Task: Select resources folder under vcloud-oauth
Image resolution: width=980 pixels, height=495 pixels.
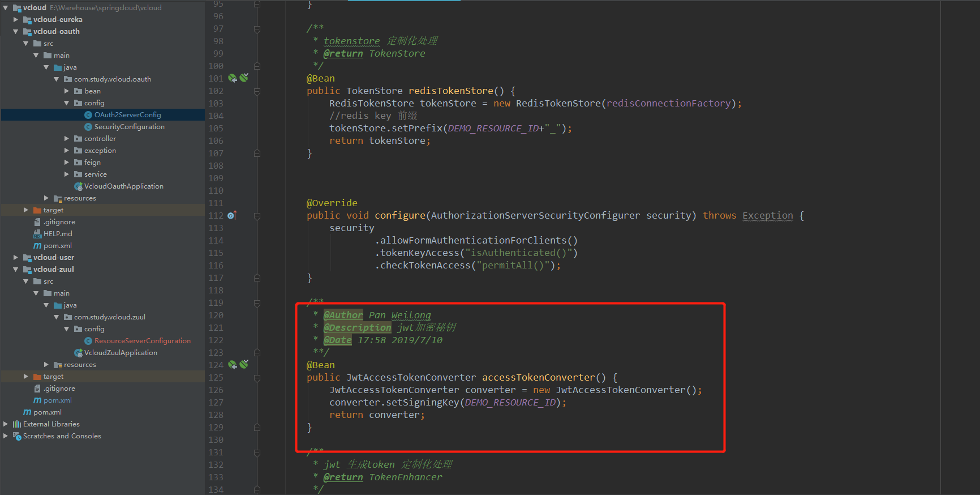Action: 80,198
